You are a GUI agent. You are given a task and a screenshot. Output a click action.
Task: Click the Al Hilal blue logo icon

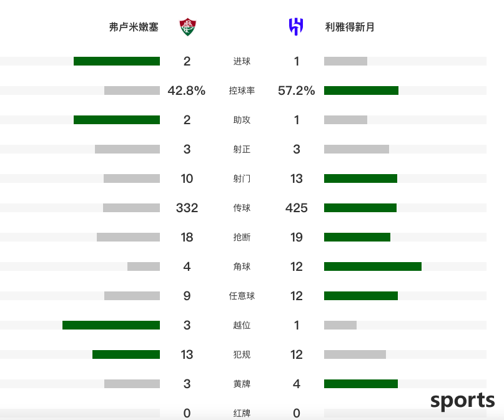pos(296,27)
